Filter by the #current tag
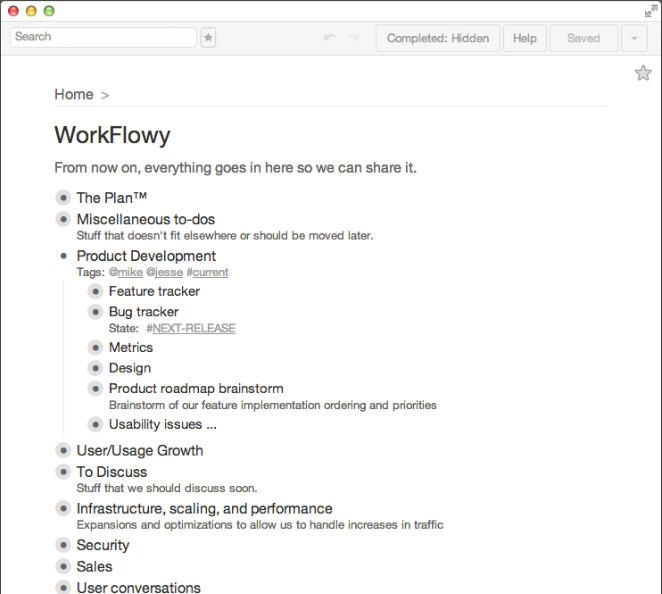This screenshot has width=662, height=594. pos(207,272)
